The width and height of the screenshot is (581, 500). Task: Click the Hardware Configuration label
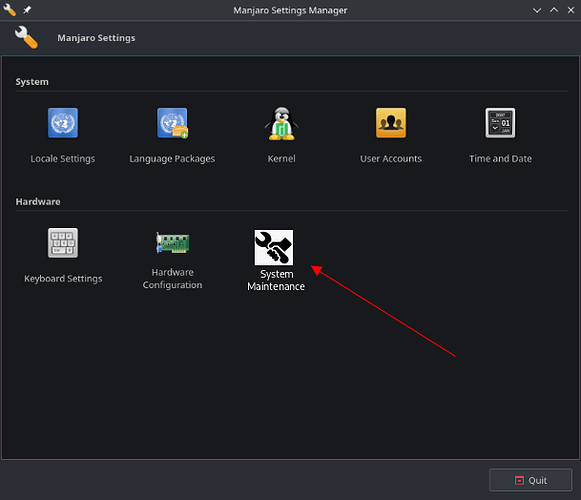pos(173,279)
